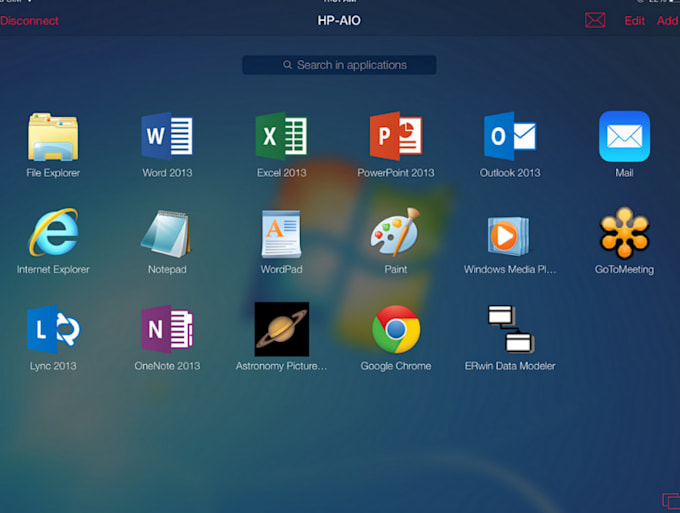Open WordPad application
This screenshot has width=680, height=513.
pos(281,234)
